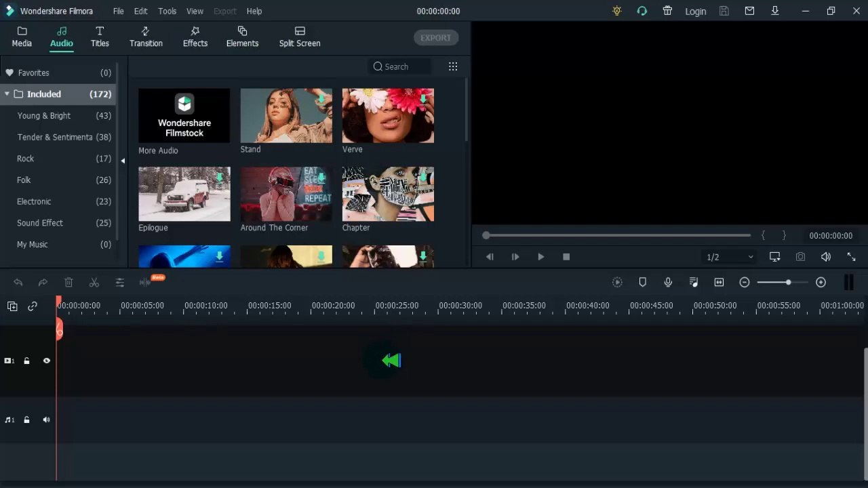Open the Edit menu
This screenshot has width=868, height=488.
[140, 11]
